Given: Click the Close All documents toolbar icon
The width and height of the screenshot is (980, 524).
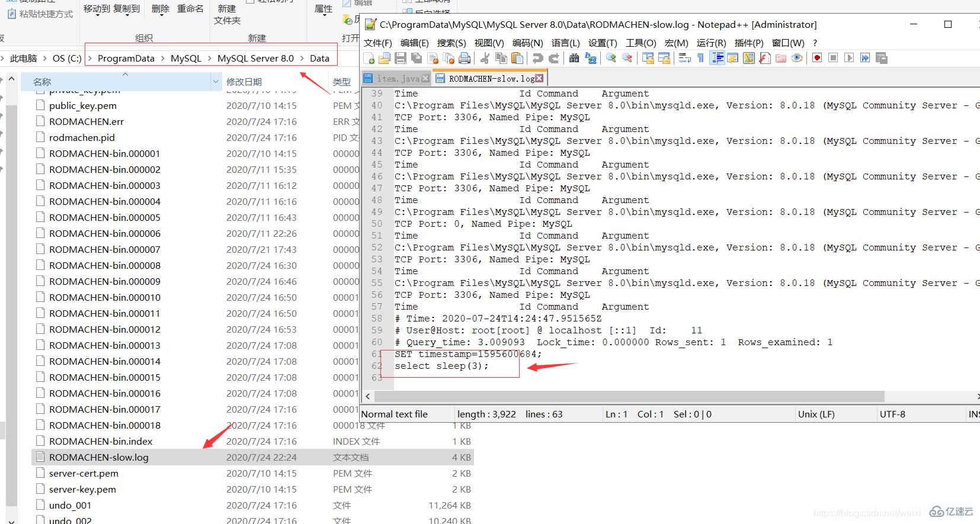Looking at the screenshot, I should [449, 58].
